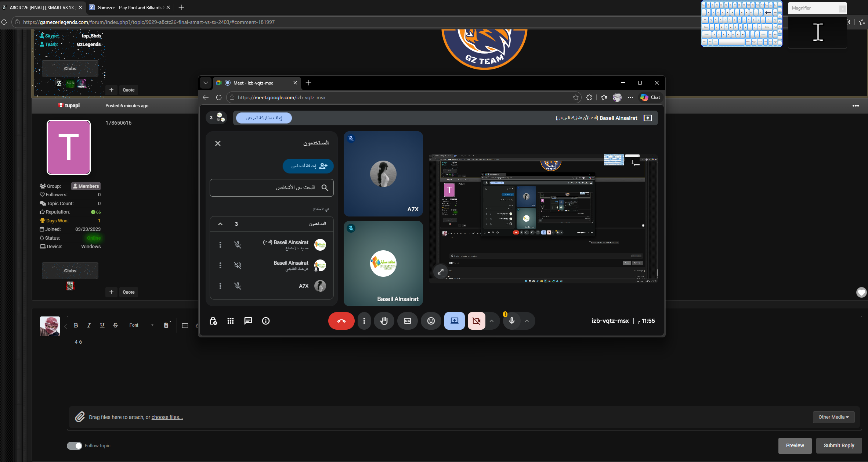Open the emoji reactions button
The image size is (868, 462).
431,321
